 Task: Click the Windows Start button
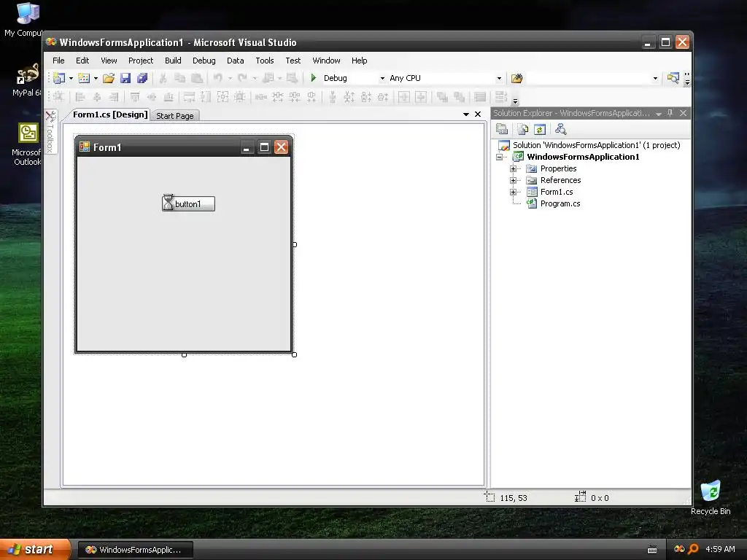pos(34,549)
